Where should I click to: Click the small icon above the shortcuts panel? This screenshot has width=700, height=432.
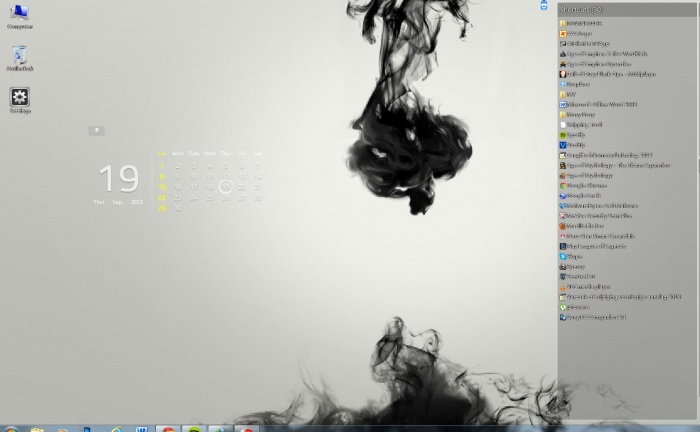pos(544,5)
